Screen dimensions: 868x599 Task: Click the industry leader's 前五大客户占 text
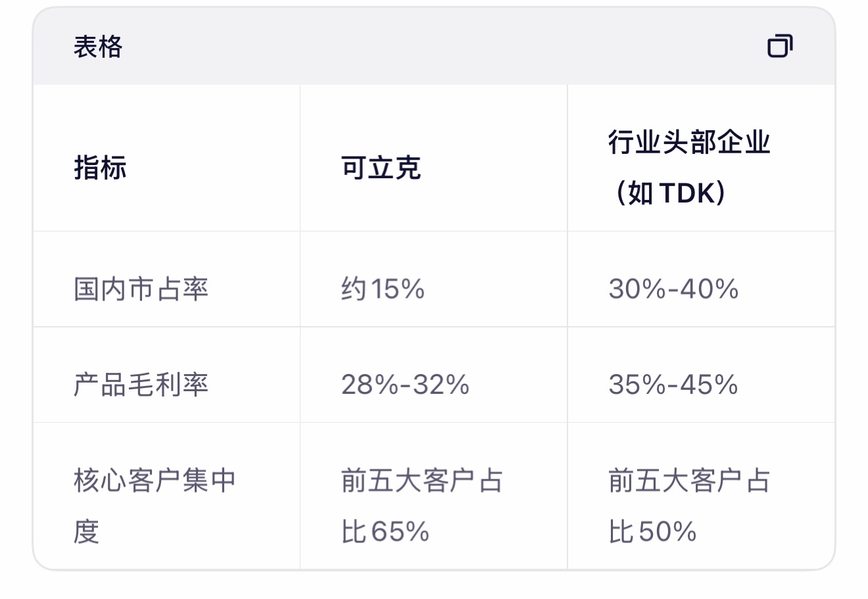click(x=689, y=481)
